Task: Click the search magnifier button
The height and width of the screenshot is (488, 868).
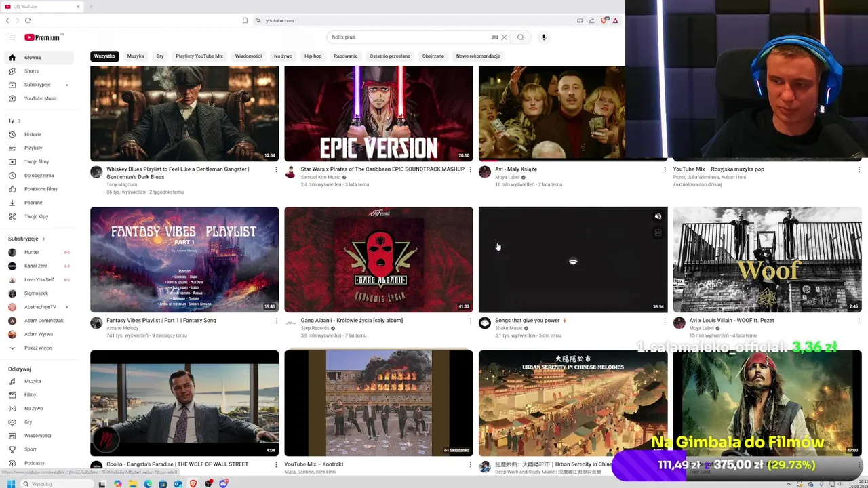Action: [520, 37]
